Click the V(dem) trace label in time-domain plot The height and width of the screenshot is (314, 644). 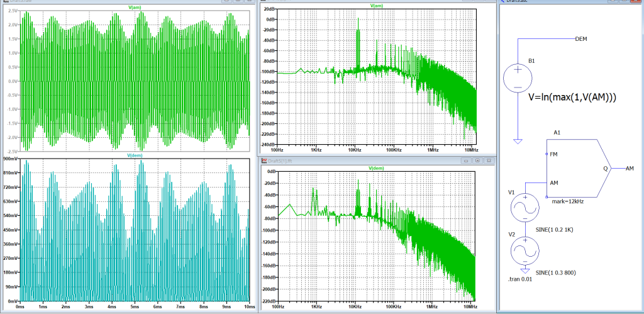[136, 155]
